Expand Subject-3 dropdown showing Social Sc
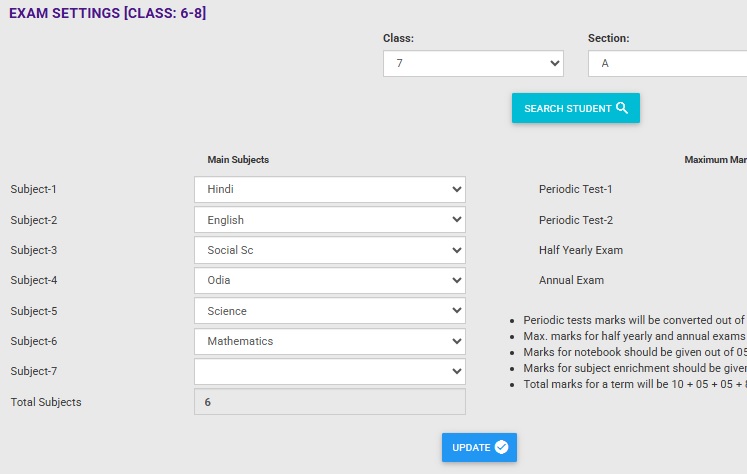This screenshot has width=747, height=474. click(x=330, y=250)
